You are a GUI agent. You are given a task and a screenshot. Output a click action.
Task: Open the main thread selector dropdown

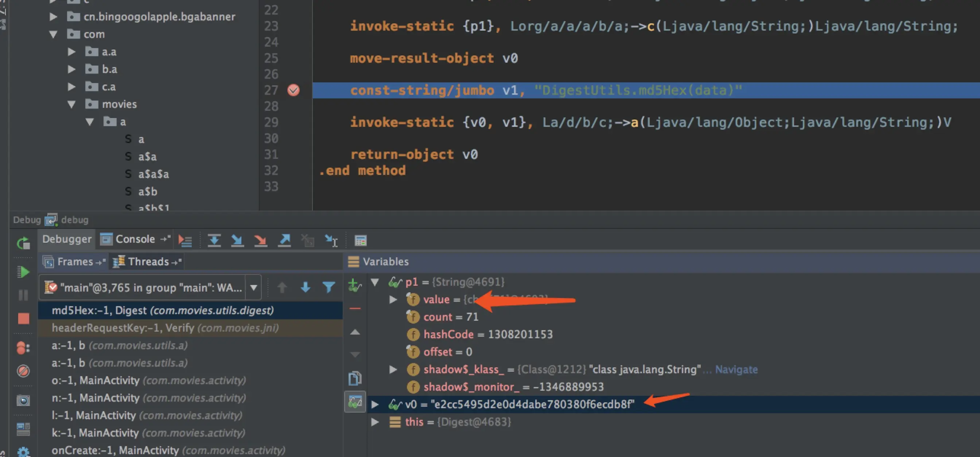point(254,288)
